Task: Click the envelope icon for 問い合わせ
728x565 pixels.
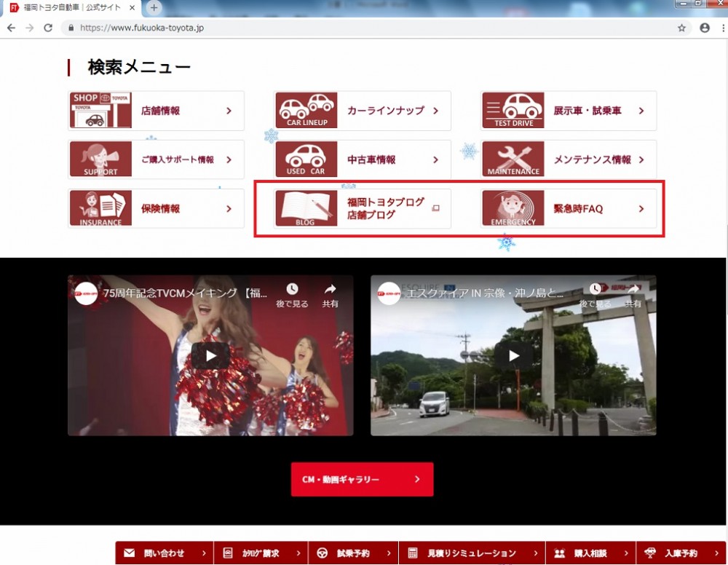Action: [129, 553]
